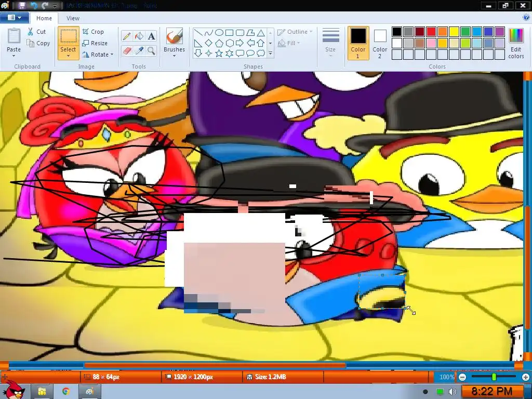The height and width of the screenshot is (399, 532).
Task: Select the Color picker eyedropper tool
Action: coord(139,51)
